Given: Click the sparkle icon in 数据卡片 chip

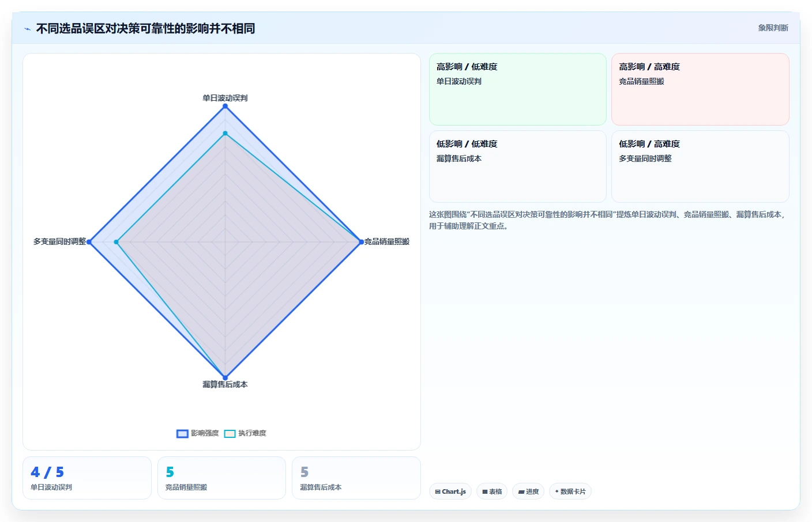Looking at the screenshot, I should click(x=557, y=491).
